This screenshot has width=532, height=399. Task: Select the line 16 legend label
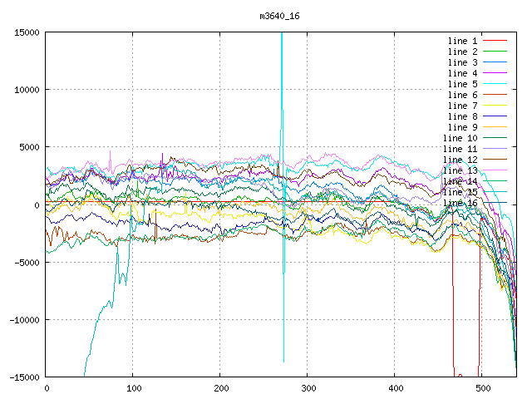coord(460,203)
